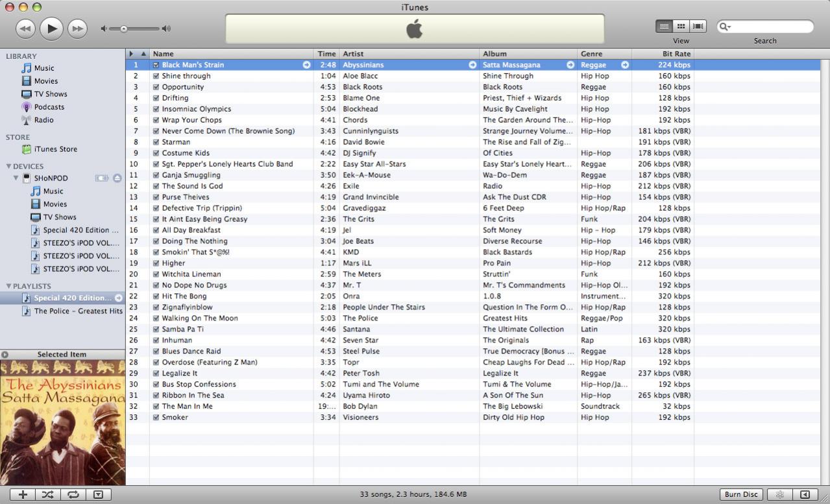Image resolution: width=830 pixels, height=504 pixels.
Task: Uncheck the Legalize It checkbox
Action: 156,374
